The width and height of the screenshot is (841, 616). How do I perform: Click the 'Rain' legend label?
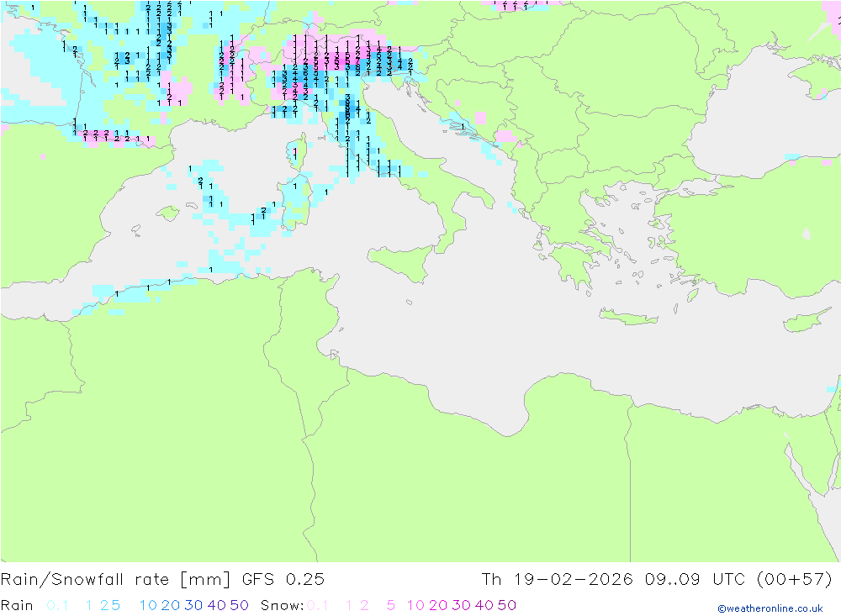pyautogui.click(x=17, y=605)
